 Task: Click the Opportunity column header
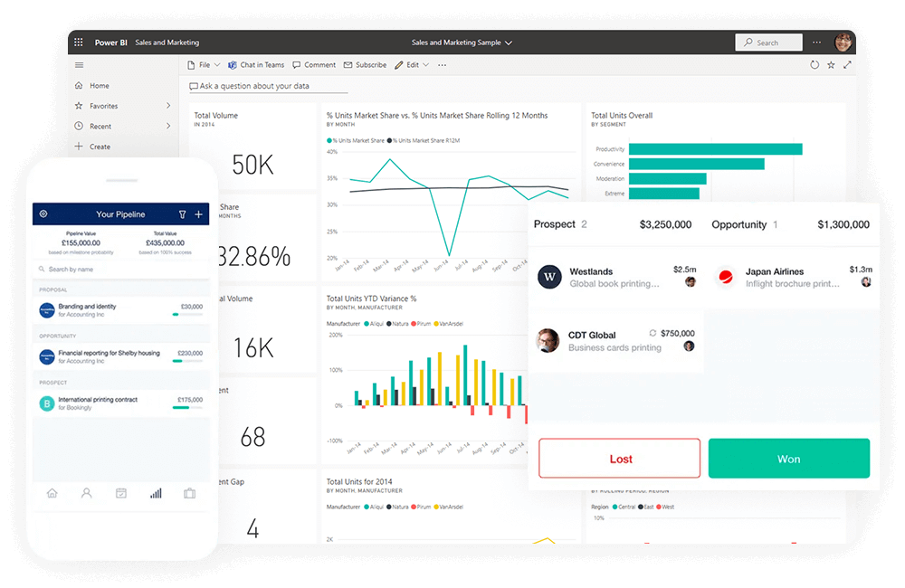[x=738, y=224]
